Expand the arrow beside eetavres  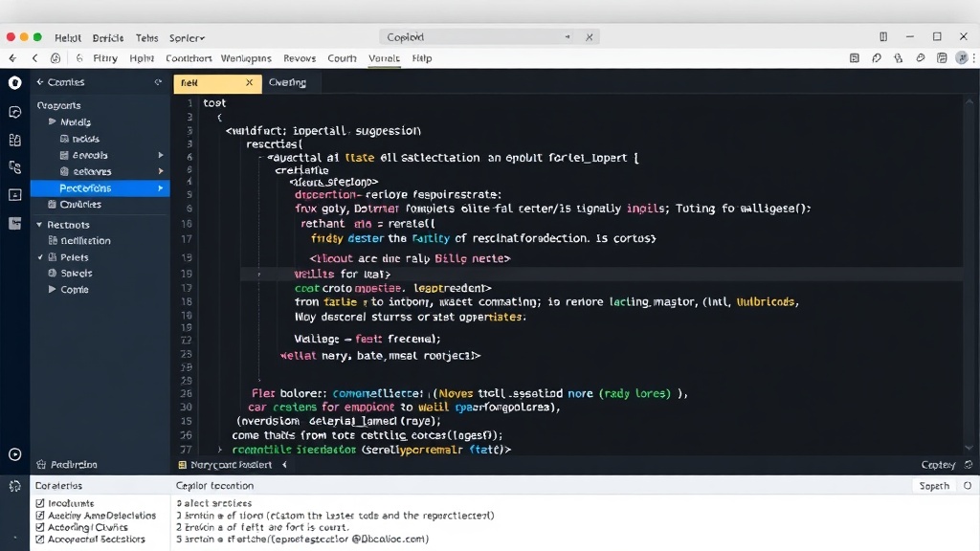[161, 171]
